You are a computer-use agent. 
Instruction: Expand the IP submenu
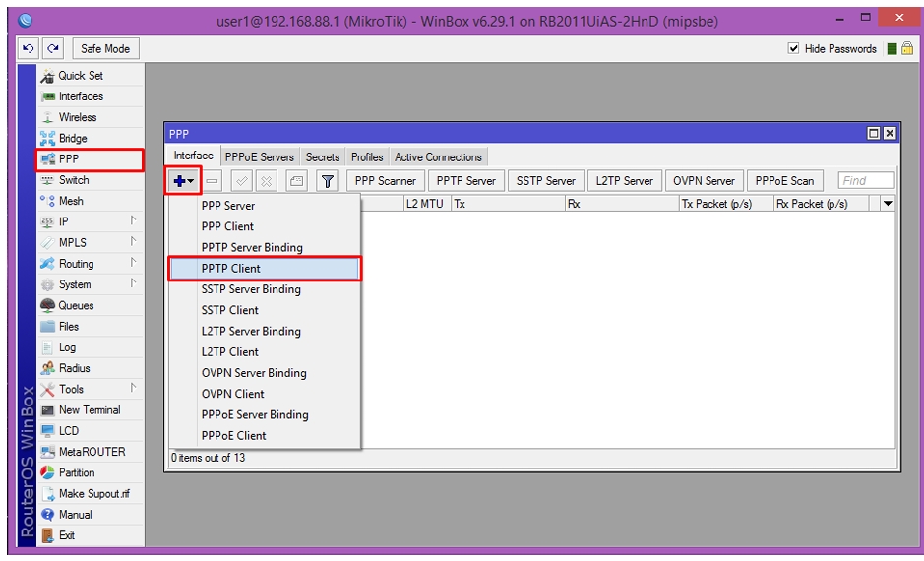click(x=91, y=222)
